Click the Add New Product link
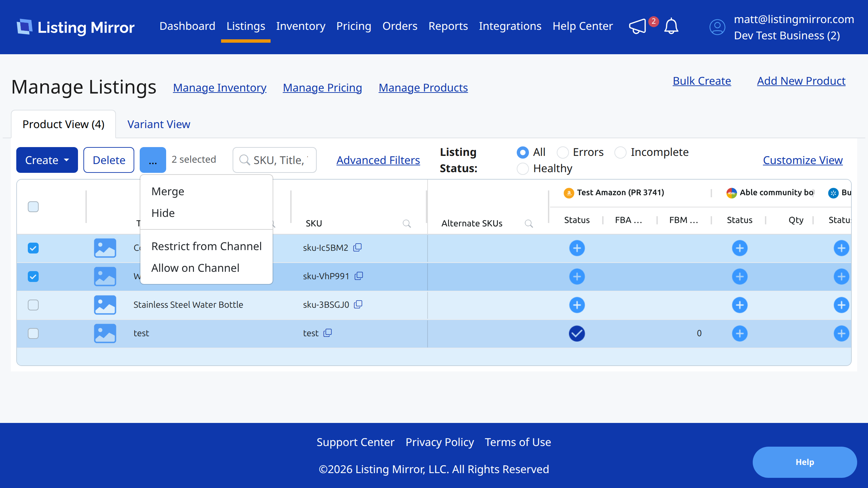Screen dimensions: 868x488 [x=801, y=81]
